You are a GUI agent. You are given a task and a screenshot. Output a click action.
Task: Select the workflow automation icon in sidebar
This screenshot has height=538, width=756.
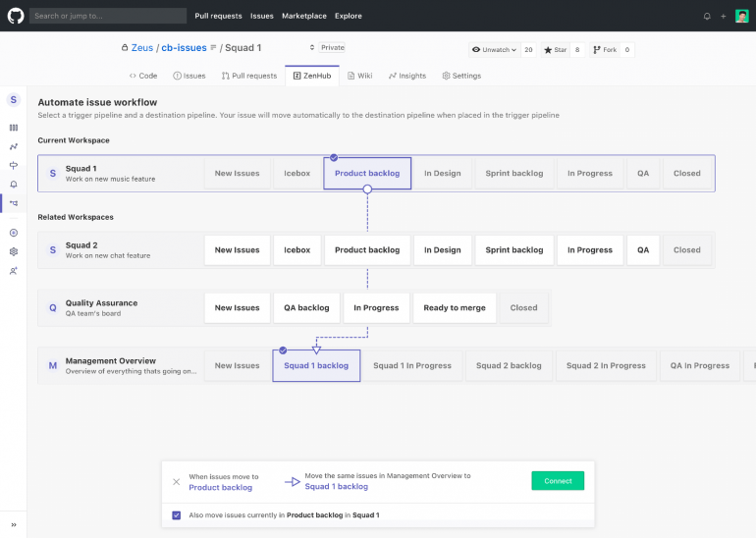point(14,203)
